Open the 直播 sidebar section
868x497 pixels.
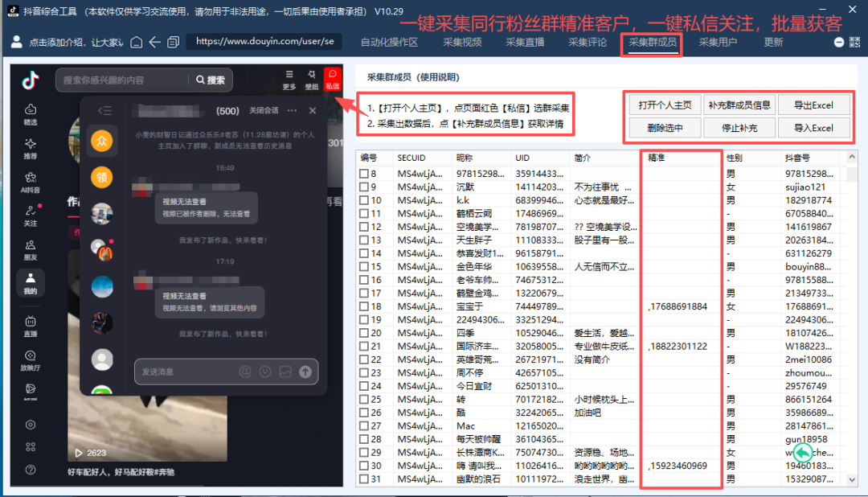point(31,327)
